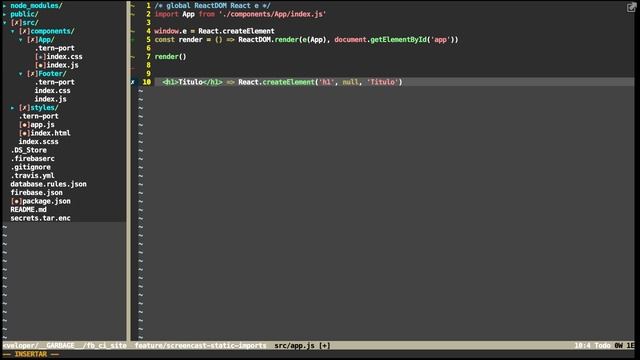Click 'feature/screencast-static-imports' branch in status line
The height and width of the screenshot is (360, 640).
pyautogui.click(x=200, y=346)
